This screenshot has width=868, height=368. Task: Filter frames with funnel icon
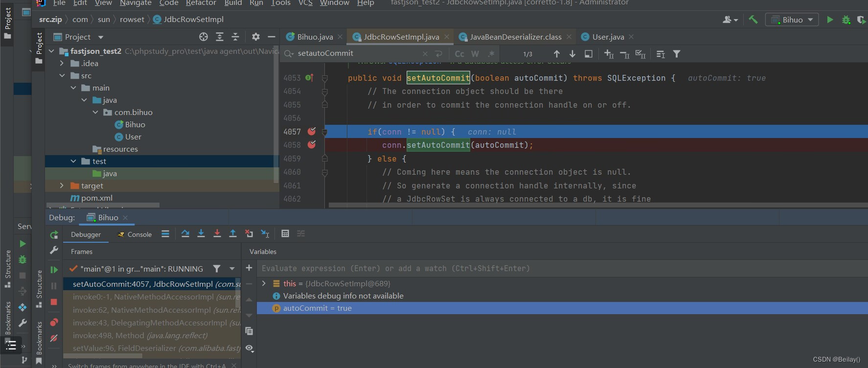coord(217,269)
